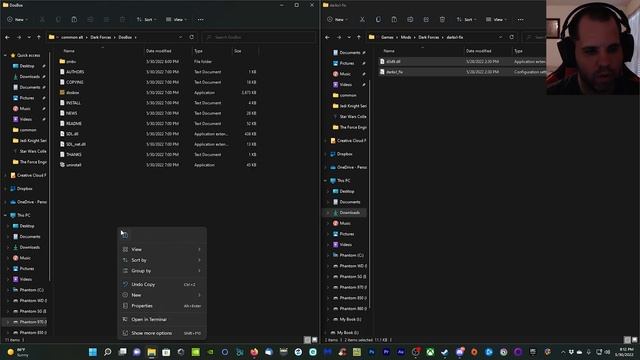Click Rename in the darkxl-fix window toolbar

pos(410,20)
